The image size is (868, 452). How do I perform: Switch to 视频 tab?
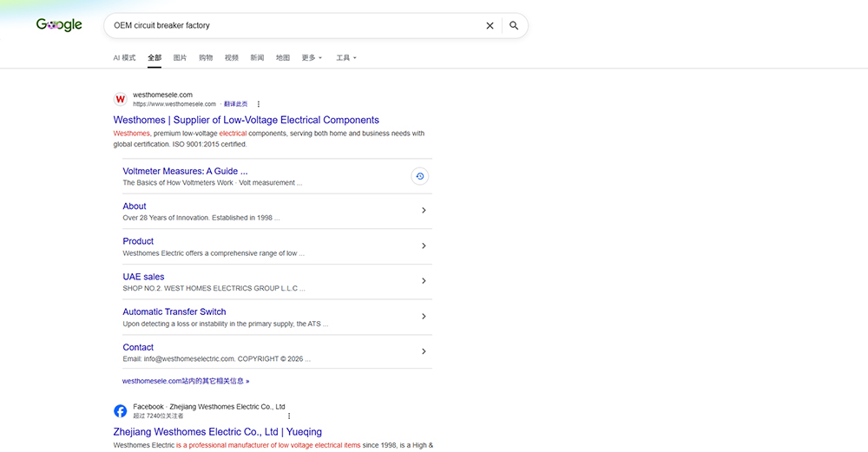(x=232, y=57)
